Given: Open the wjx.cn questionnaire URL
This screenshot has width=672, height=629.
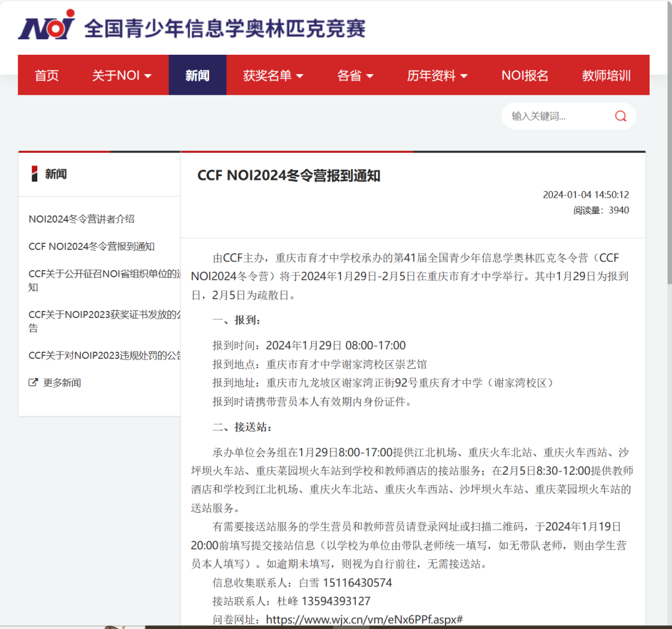Looking at the screenshot, I should click(364, 620).
